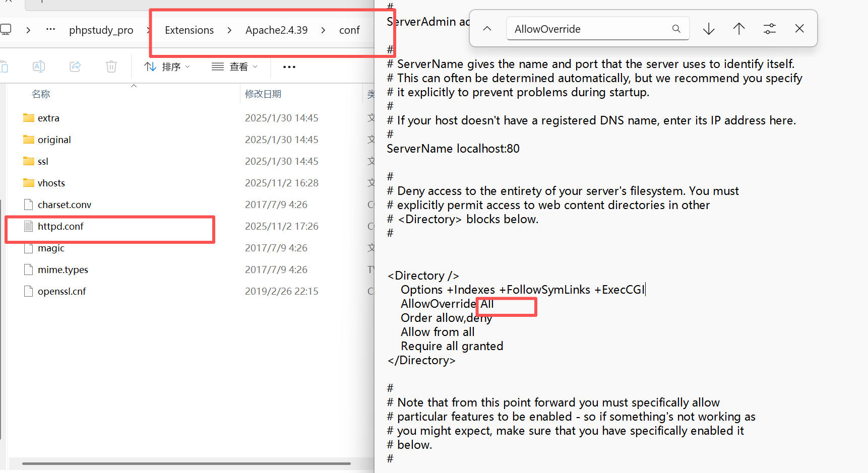This screenshot has width=868, height=473.
Task: Select the ssl folder
Action: point(43,161)
